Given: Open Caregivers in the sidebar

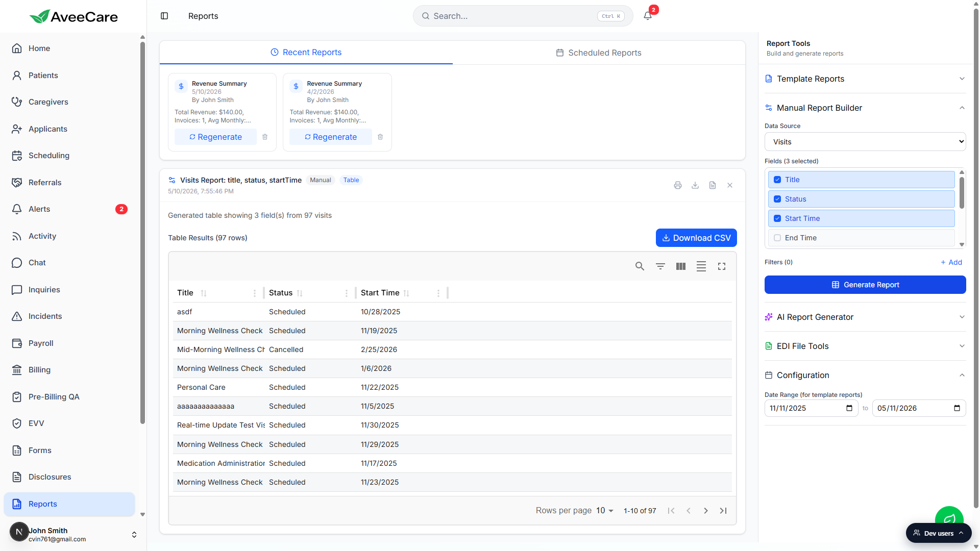Looking at the screenshot, I should pos(69,102).
